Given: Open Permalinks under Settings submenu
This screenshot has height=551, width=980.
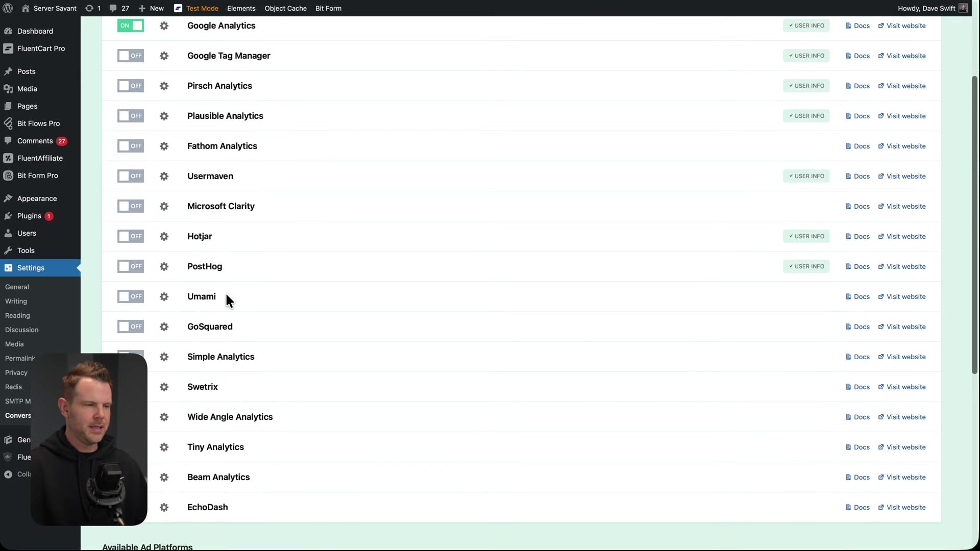Looking at the screenshot, I should (20, 358).
